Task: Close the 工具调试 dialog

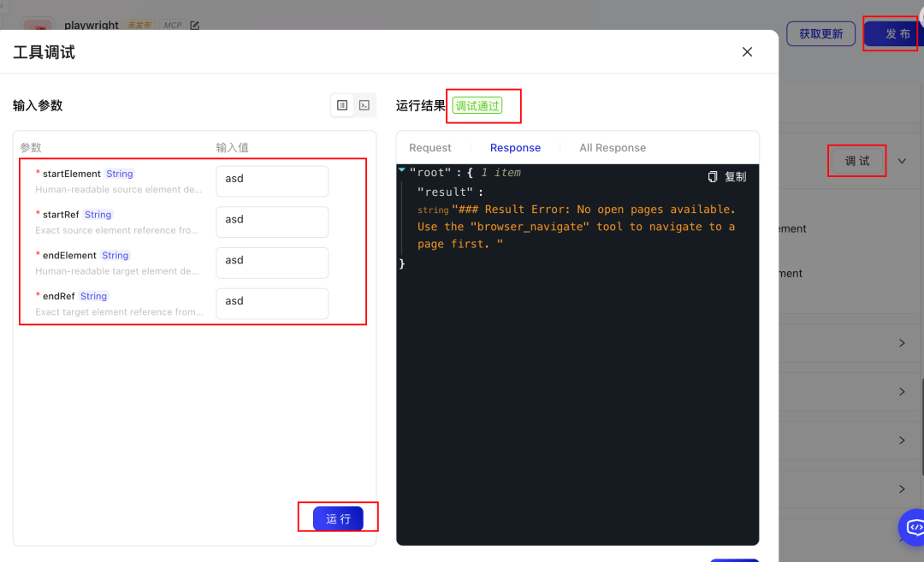Action: click(747, 52)
